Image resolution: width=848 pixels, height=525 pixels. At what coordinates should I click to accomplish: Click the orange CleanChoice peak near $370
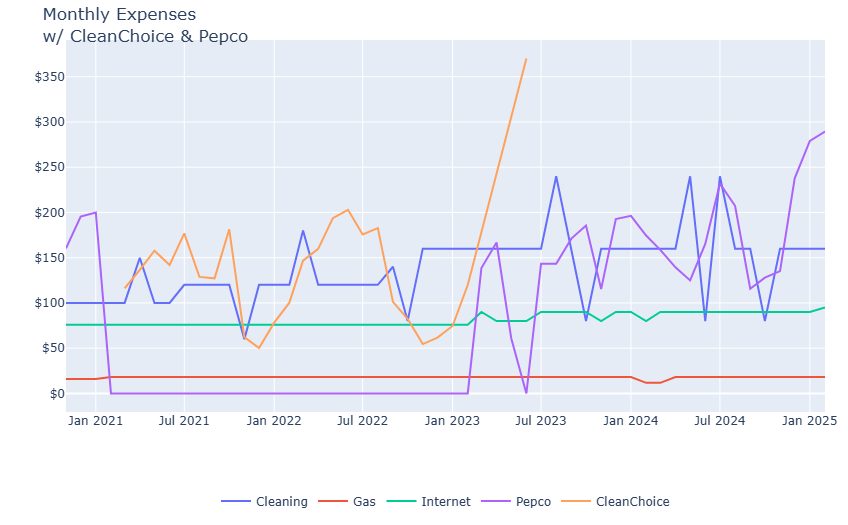[526, 59]
